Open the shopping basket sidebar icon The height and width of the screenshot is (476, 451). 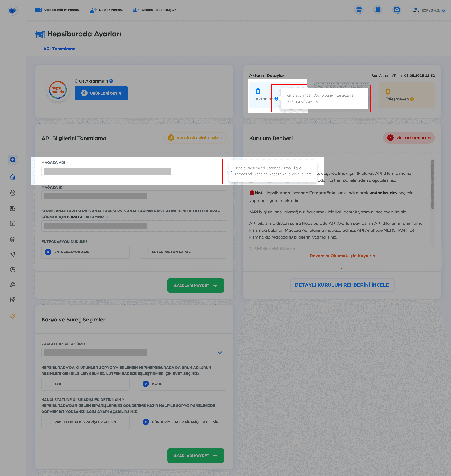pos(13,193)
